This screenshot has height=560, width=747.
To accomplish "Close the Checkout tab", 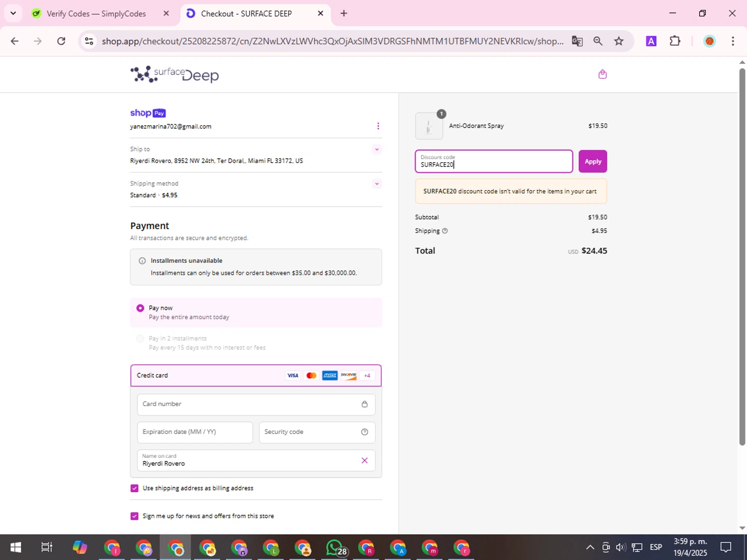I will (x=321, y=13).
